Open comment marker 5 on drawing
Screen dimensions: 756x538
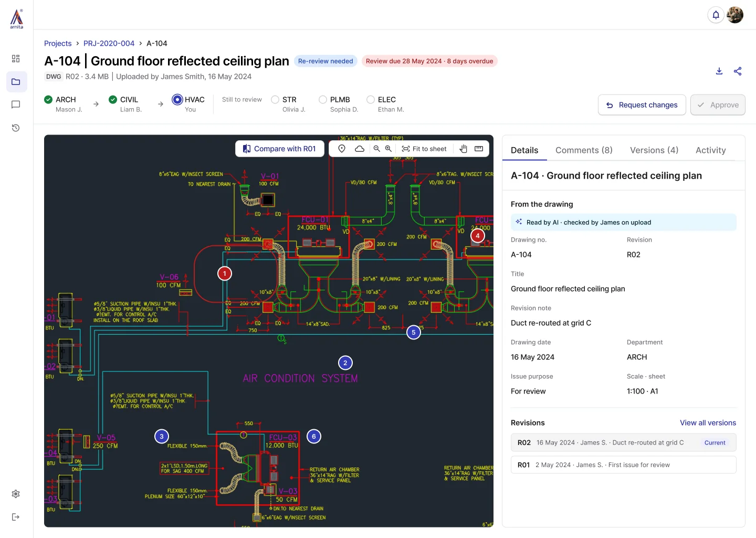coord(414,333)
